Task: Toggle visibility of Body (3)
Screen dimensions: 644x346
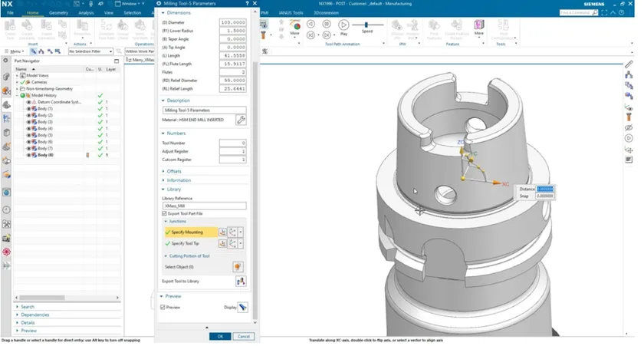Action: click(x=29, y=122)
